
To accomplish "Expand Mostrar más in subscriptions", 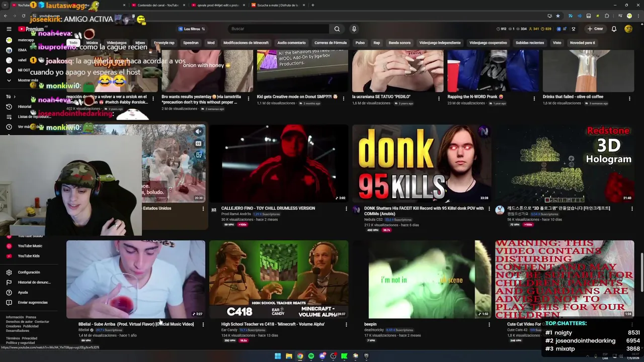I will [x=23, y=80].
